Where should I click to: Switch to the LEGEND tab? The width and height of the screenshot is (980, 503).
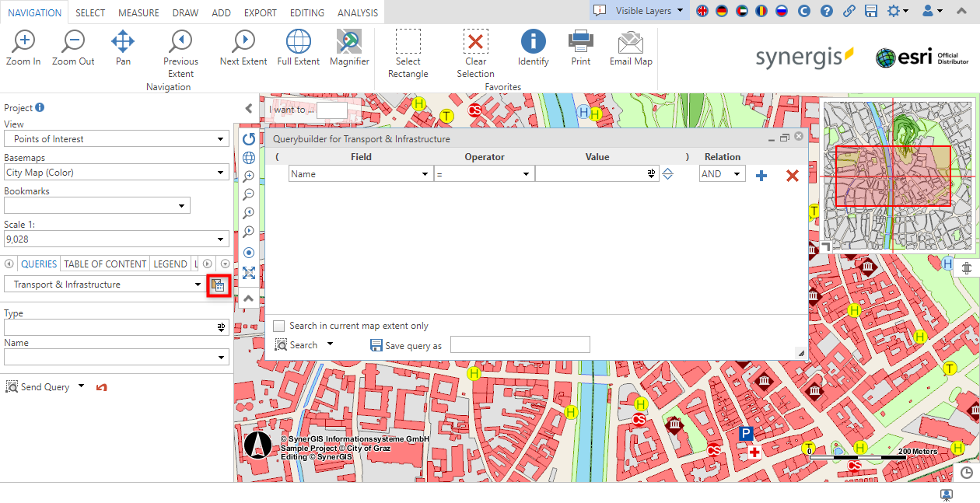(x=170, y=264)
